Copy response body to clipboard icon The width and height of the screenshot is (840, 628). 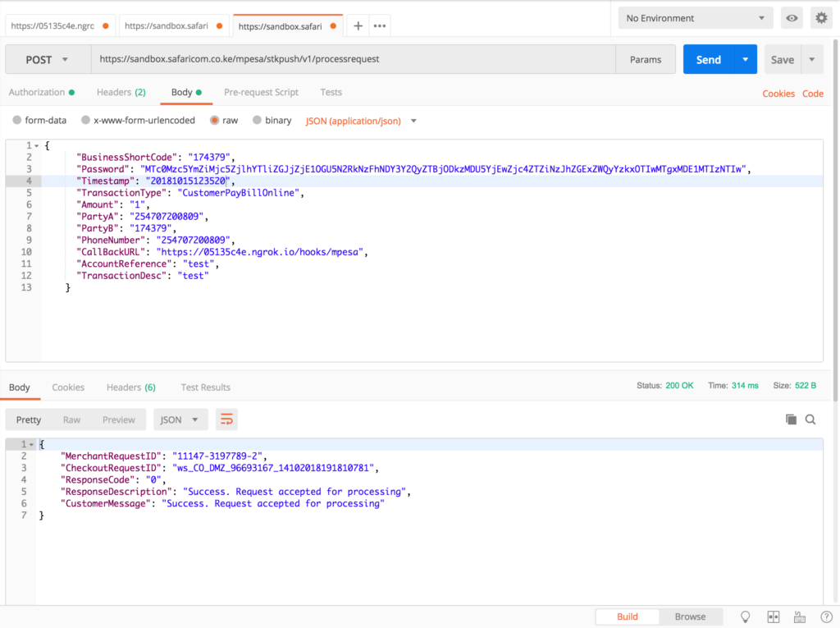pyautogui.click(x=791, y=419)
